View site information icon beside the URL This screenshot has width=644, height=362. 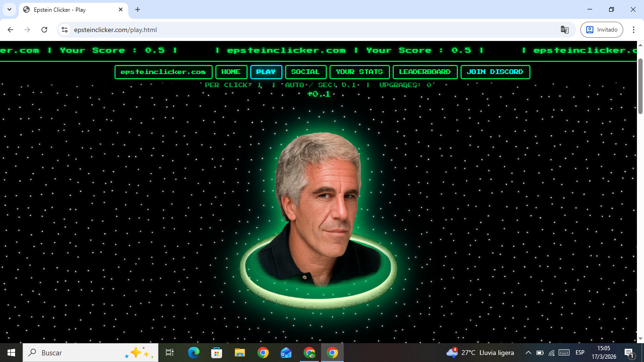pyautogui.click(x=65, y=30)
